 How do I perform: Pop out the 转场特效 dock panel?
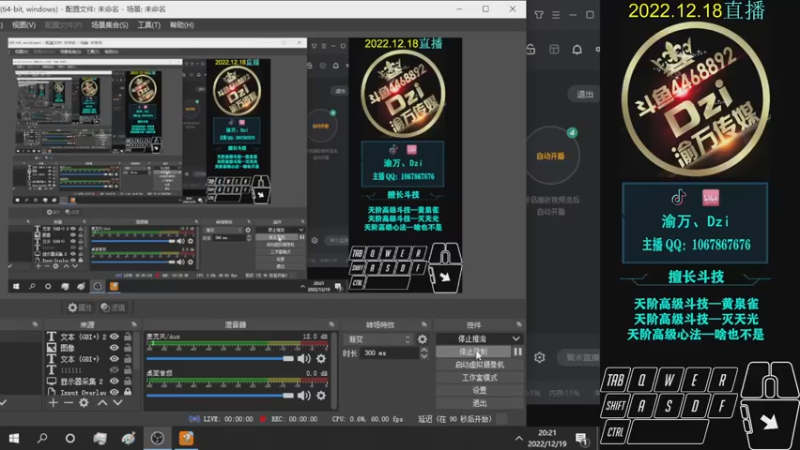pos(424,324)
